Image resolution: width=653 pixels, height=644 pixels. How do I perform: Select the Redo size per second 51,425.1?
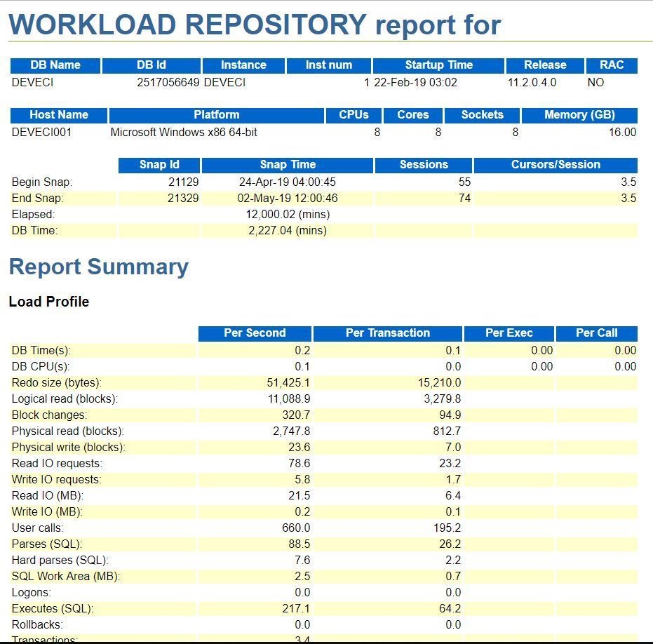tap(288, 383)
